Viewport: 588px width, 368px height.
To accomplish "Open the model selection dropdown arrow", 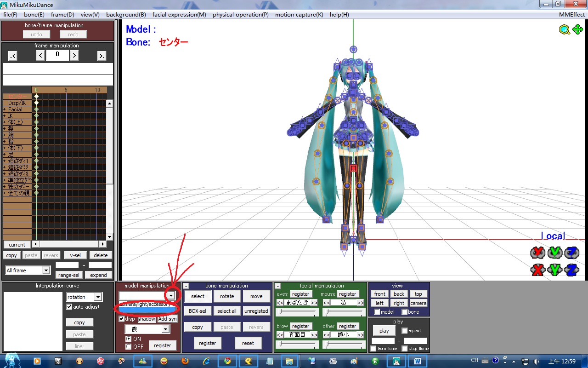I will coord(171,295).
